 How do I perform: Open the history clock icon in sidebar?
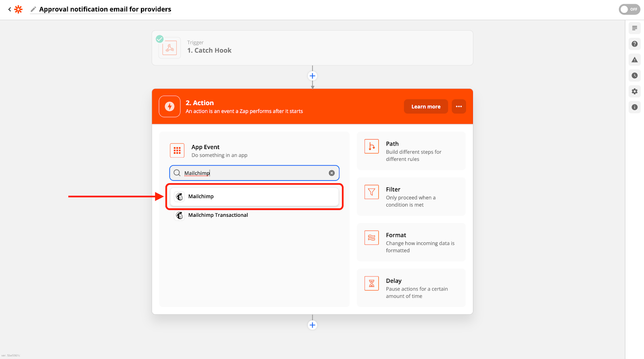(x=635, y=75)
